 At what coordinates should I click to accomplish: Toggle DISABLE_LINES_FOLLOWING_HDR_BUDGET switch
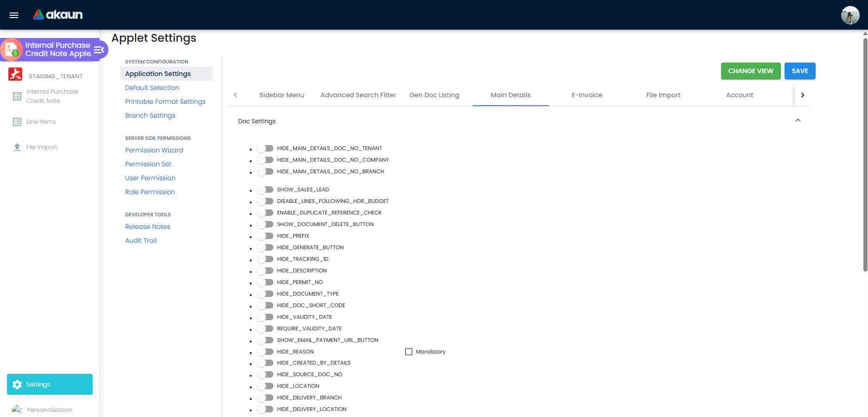pyautogui.click(x=266, y=201)
